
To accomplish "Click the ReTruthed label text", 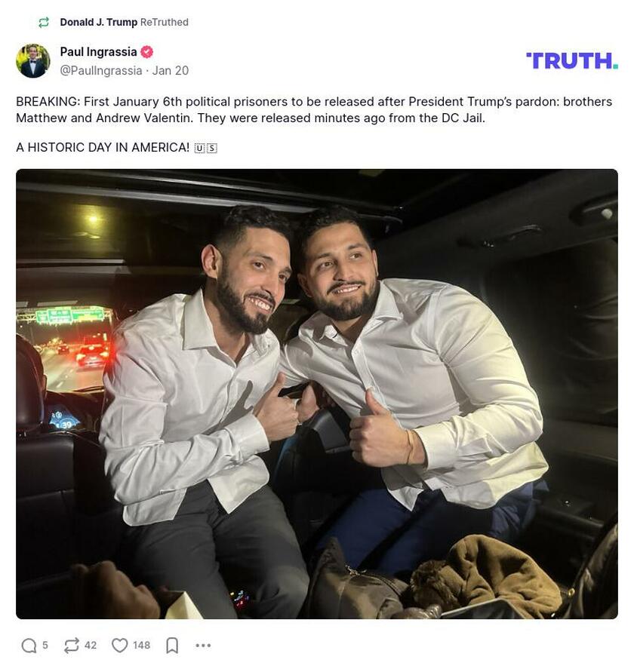I will 165,22.
